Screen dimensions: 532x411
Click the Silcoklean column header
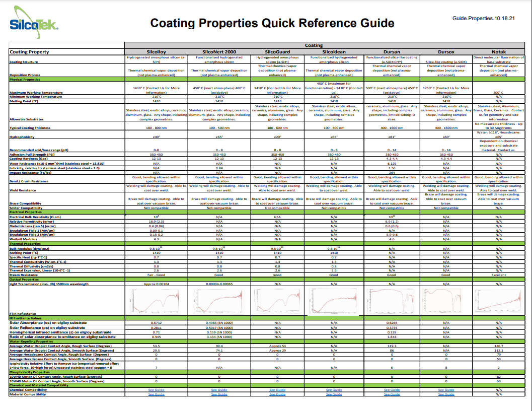[334, 52]
